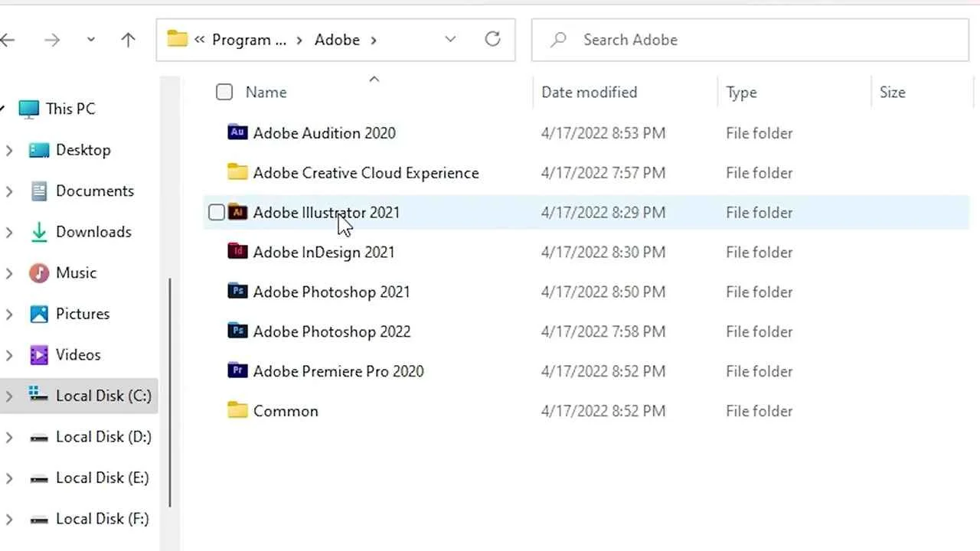980x551 pixels.
Task: Expand the Videos tree node
Action: [x=9, y=355]
